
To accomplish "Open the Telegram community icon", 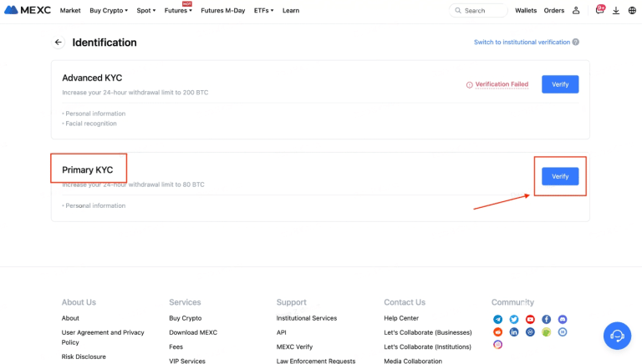I will tap(498, 319).
